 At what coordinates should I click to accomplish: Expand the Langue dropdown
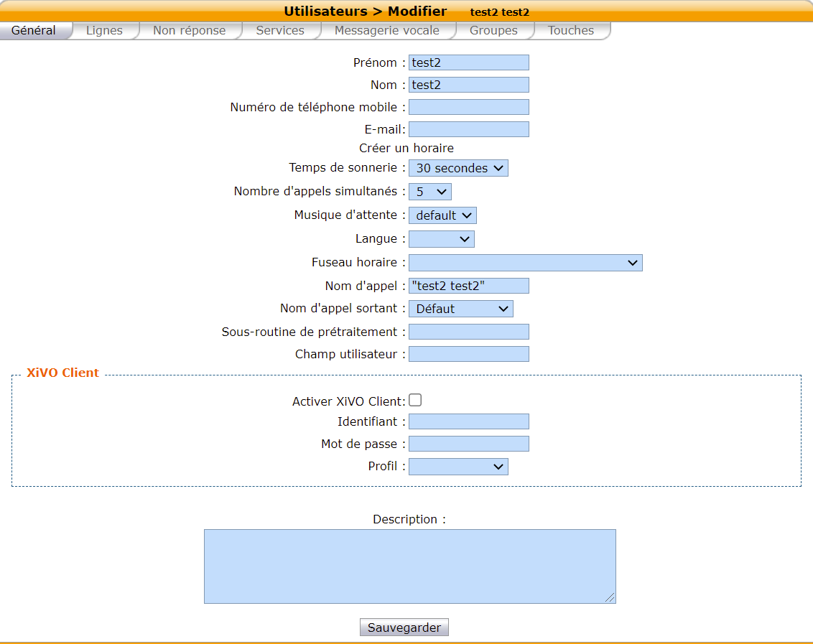click(x=441, y=239)
